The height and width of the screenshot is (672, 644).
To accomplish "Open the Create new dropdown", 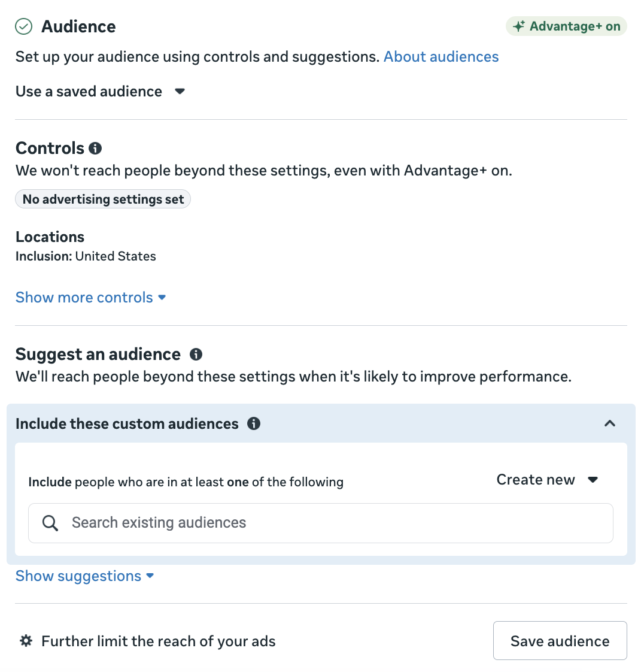I will pyautogui.click(x=547, y=480).
